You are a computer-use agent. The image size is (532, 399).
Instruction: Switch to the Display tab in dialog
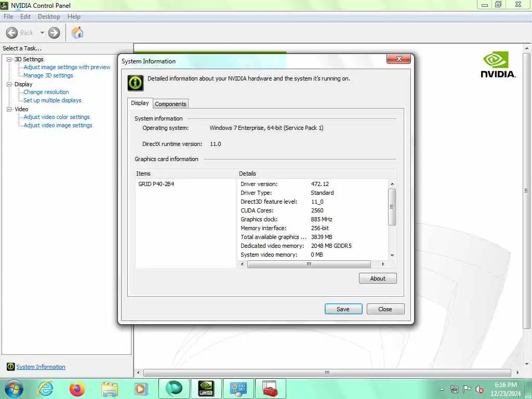point(140,103)
